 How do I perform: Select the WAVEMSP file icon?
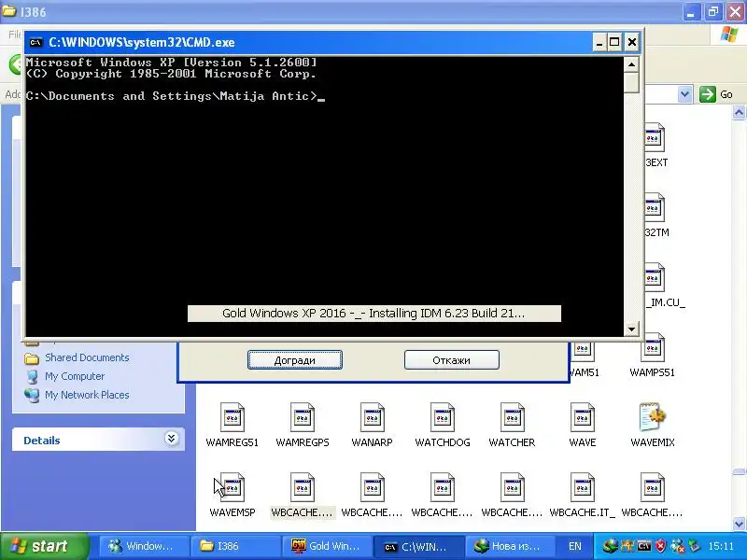pyautogui.click(x=232, y=487)
